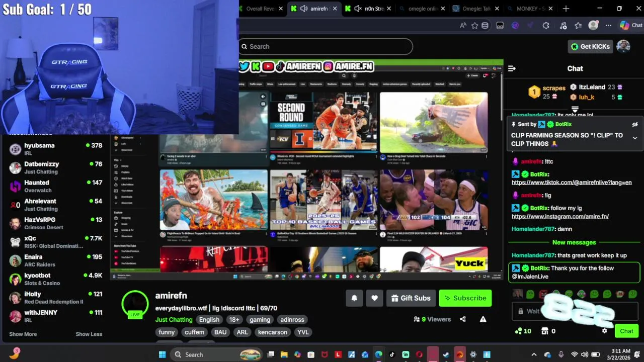
Task: Click the Kick search field
Action: pyautogui.click(x=326, y=46)
